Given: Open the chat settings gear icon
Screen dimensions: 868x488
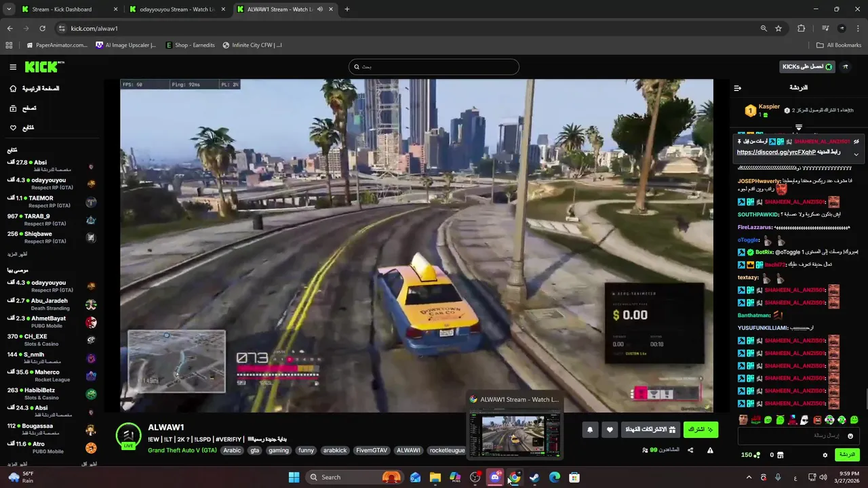Looking at the screenshot, I should 825,455.
